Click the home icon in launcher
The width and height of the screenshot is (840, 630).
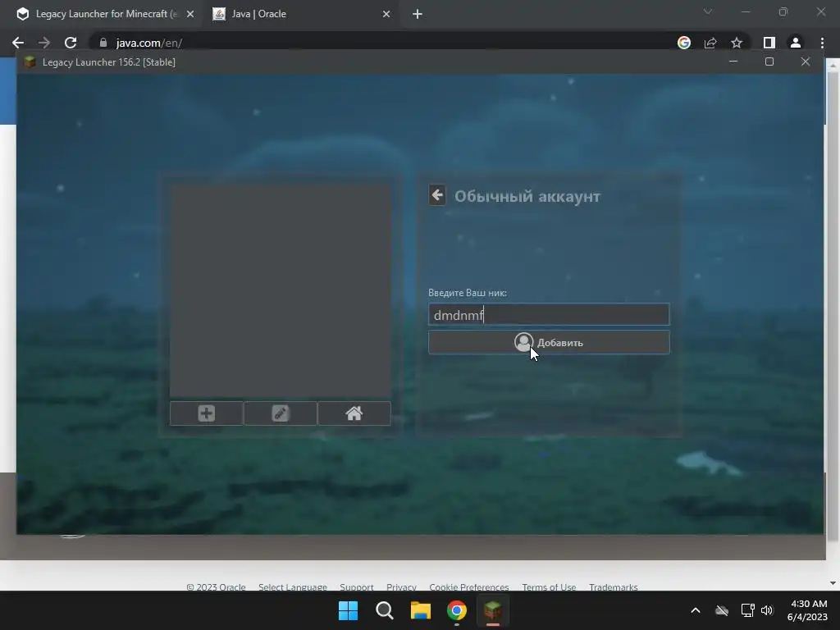[x=354, y=413]
